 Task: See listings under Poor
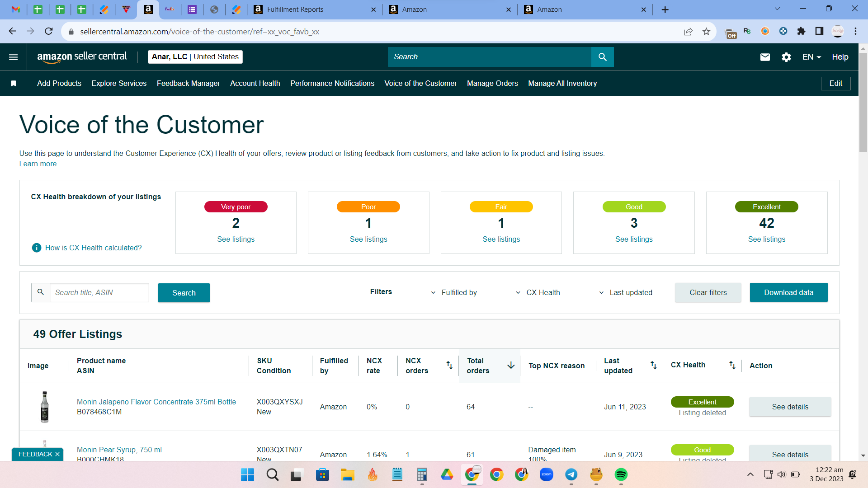pyautogui.click(x=368, y=239)
